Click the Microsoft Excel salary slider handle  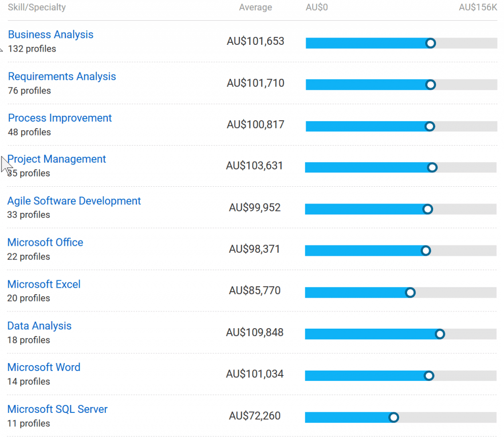[410, 293]
